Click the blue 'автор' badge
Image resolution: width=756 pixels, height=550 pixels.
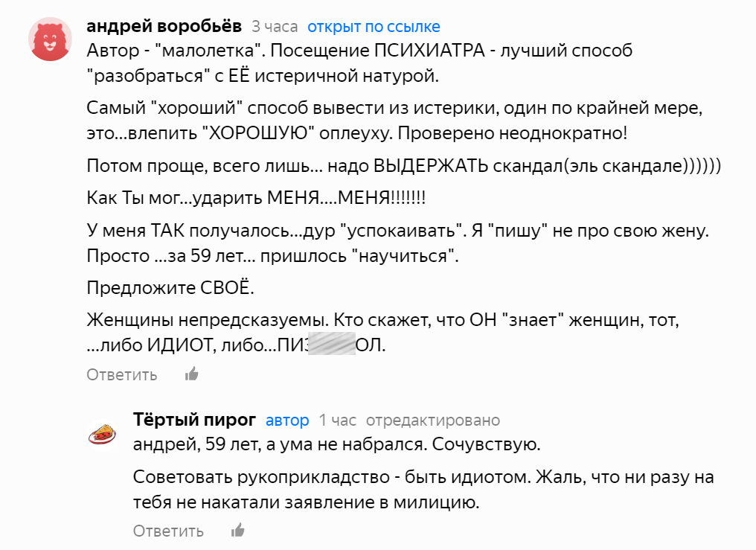(287, 421)
